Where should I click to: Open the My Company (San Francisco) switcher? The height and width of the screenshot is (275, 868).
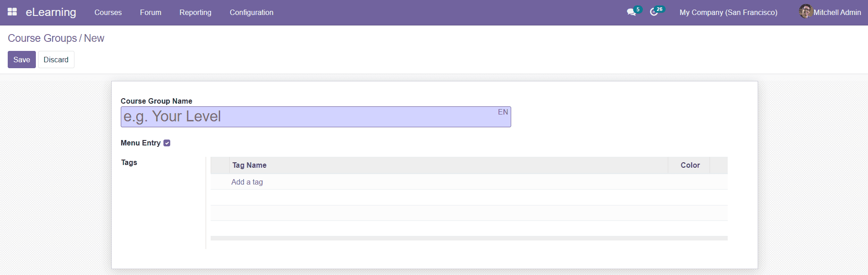click(728, 12)
